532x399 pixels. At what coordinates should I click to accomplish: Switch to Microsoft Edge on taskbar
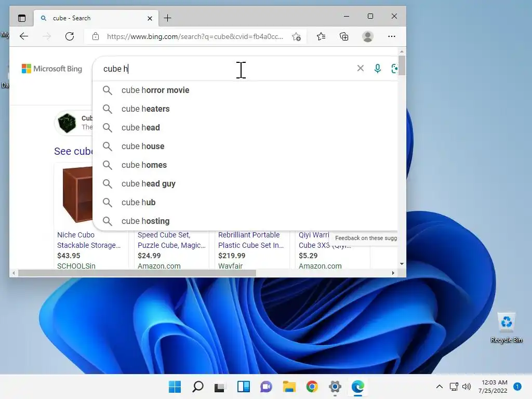pyautogui.click(x=357, y=387)
